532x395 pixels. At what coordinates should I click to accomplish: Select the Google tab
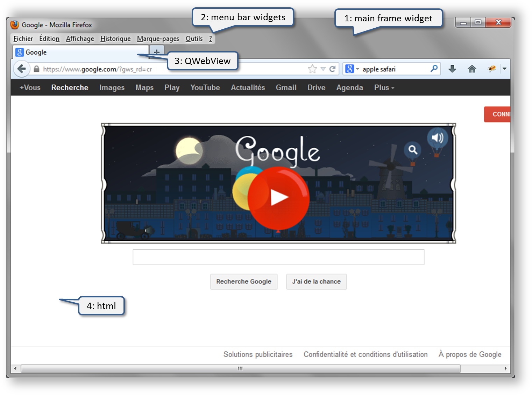pos(81,52)
